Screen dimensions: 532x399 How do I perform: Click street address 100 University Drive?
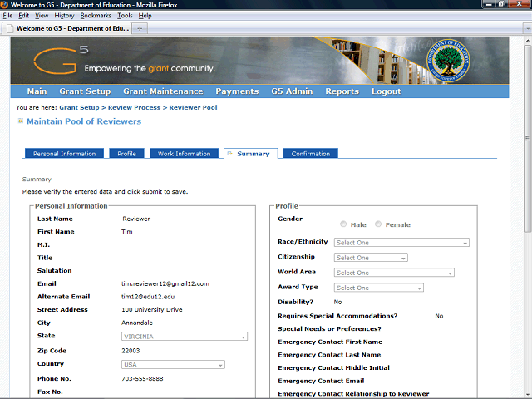coord(151,309)
